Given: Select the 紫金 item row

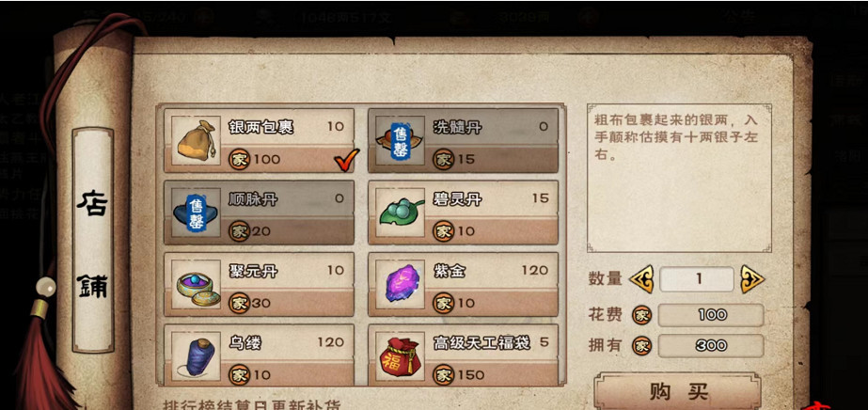Looking at the screenshot, I should pos(463,284).
